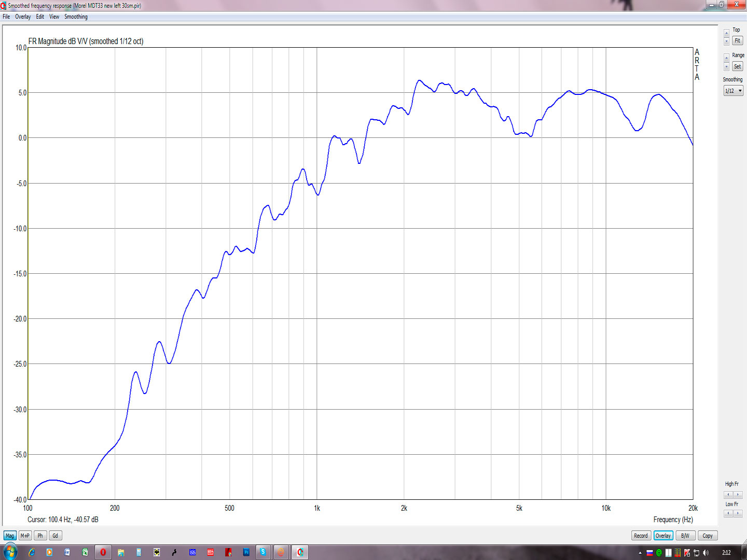
Task: Open the blue GIS app icon
Action: [x=192, y=552]
